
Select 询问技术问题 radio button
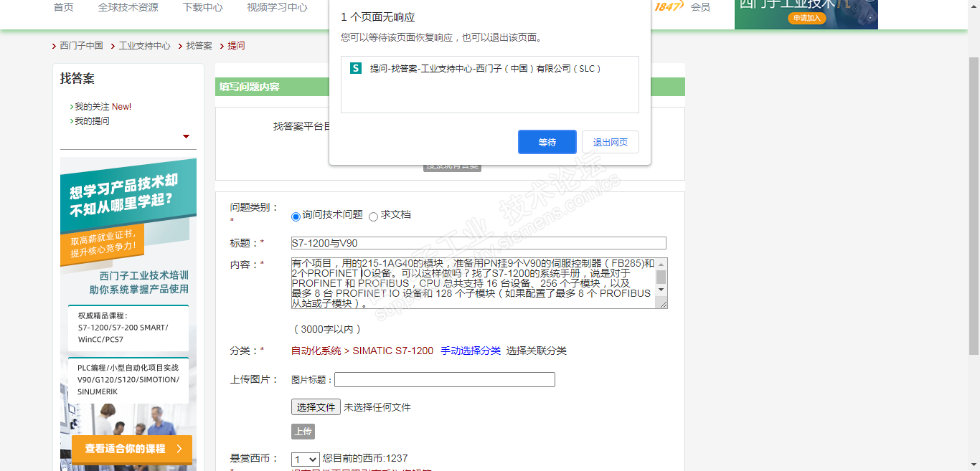(x=296, y=217)
